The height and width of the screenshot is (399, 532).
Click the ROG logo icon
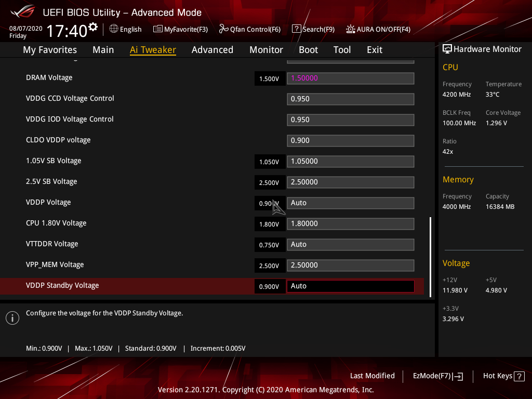(22, 11)
